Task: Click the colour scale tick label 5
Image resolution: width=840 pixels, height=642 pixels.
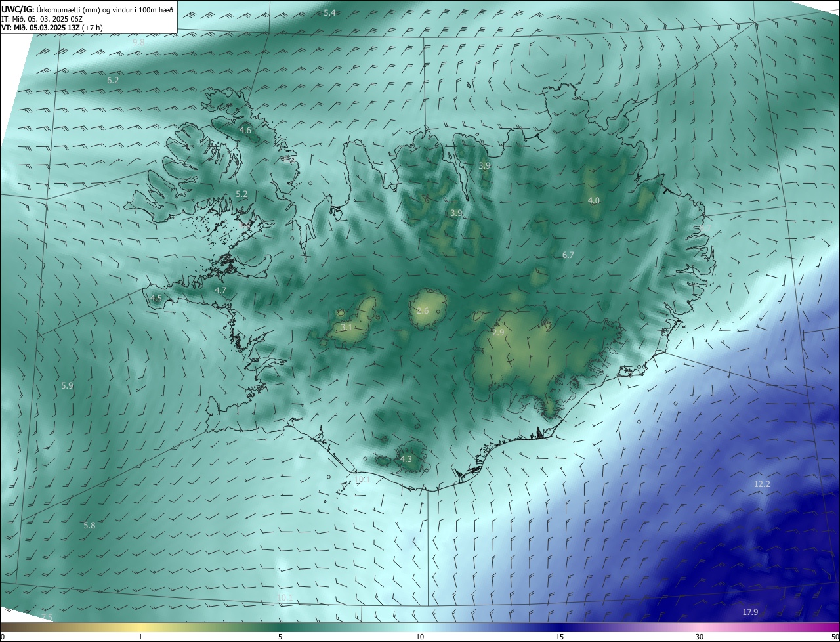Action: (x=280, y=637)
